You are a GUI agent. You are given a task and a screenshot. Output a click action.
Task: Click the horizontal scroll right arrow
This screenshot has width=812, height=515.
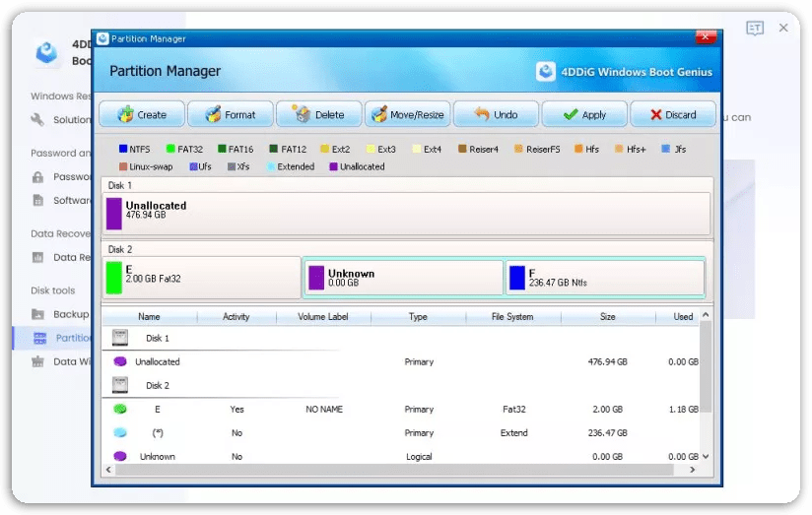pos(693,470)
